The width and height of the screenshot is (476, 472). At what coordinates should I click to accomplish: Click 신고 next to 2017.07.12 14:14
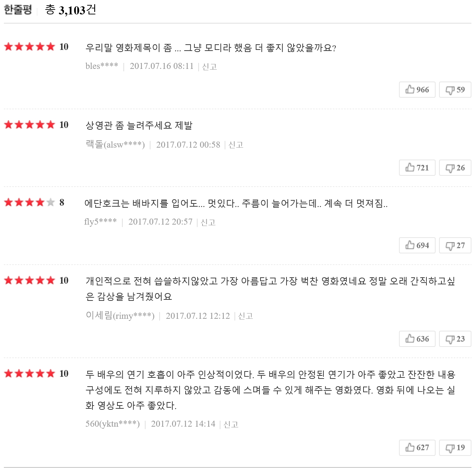click(x=231, y=424)
